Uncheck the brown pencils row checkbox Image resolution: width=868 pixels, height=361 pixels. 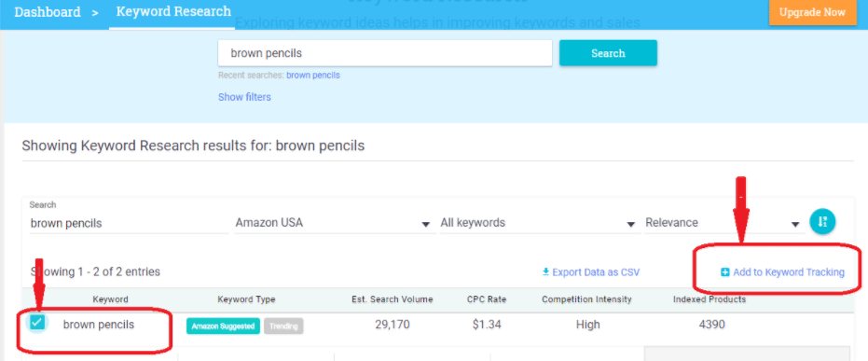click(37, 322)
